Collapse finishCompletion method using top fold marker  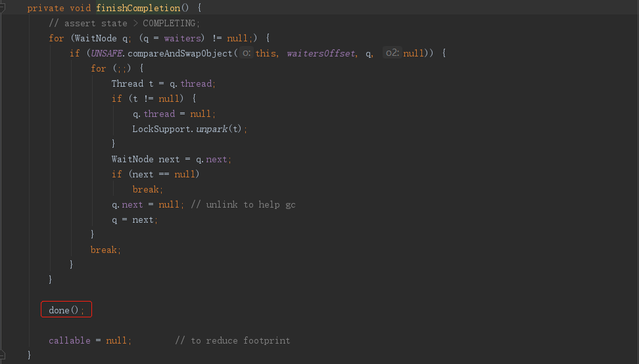tap(2, 7)
